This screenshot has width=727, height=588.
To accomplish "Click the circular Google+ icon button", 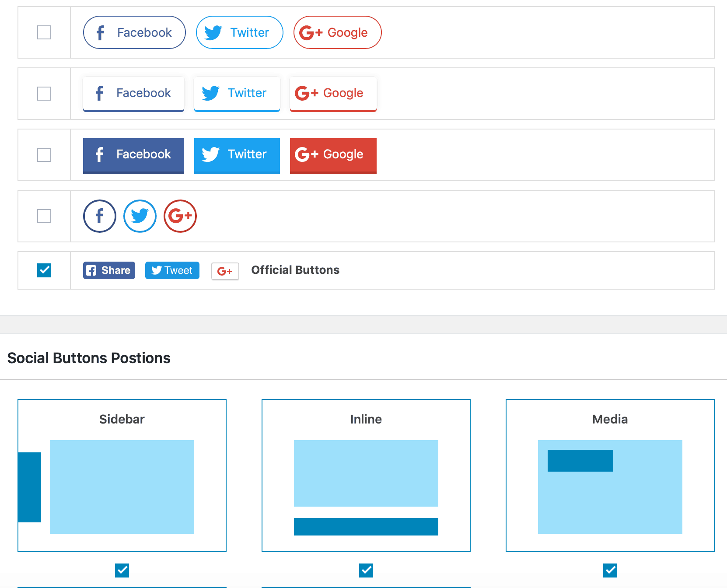I will (180, 216).
